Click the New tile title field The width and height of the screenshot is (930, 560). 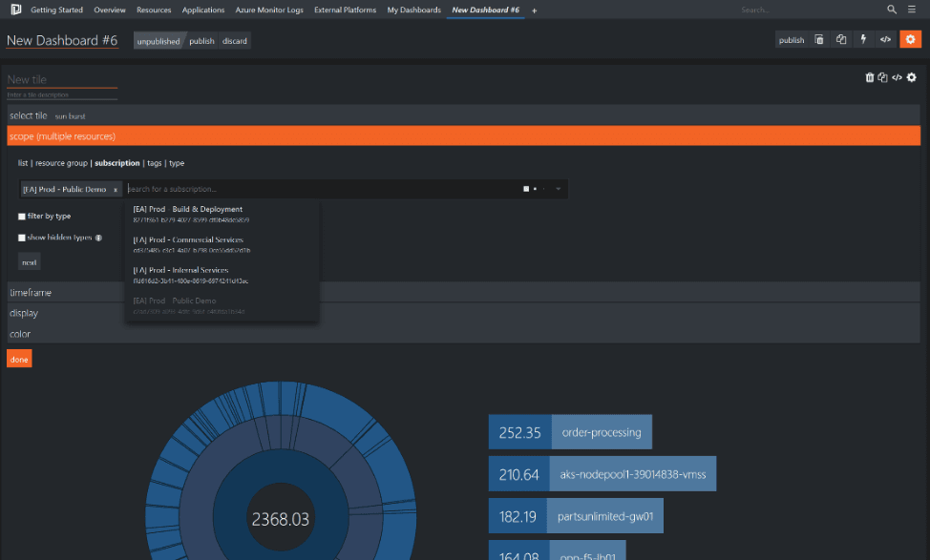[62, 79]
